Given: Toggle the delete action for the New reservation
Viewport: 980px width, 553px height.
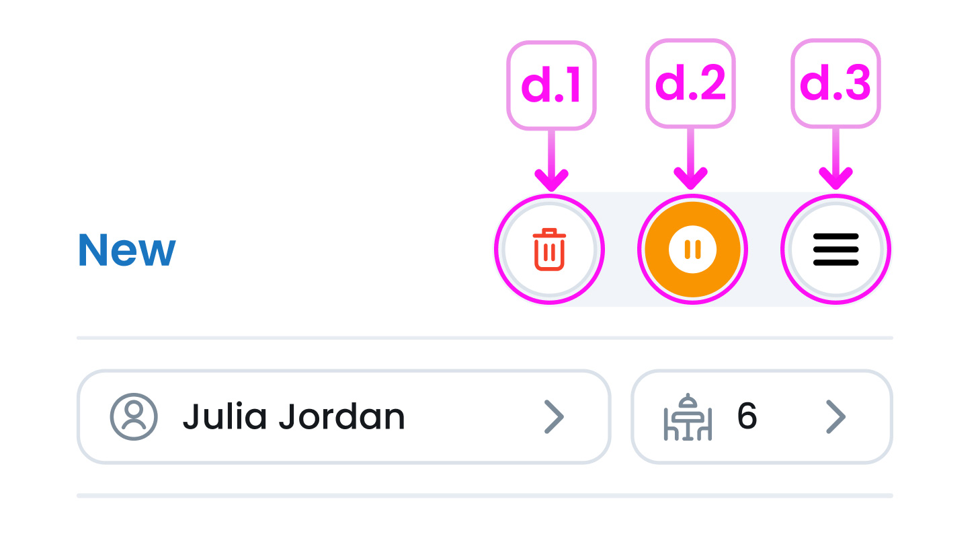Looking at the screenshot, I should click(549, 249).
